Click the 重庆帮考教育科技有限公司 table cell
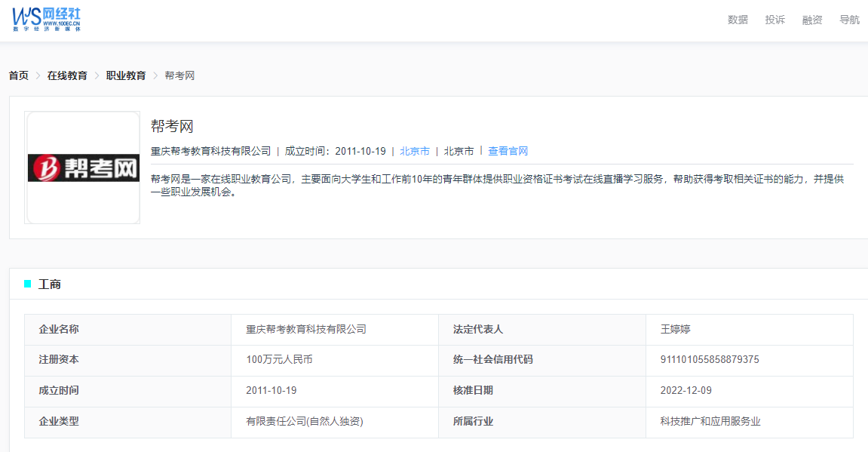 coord(306,329)
